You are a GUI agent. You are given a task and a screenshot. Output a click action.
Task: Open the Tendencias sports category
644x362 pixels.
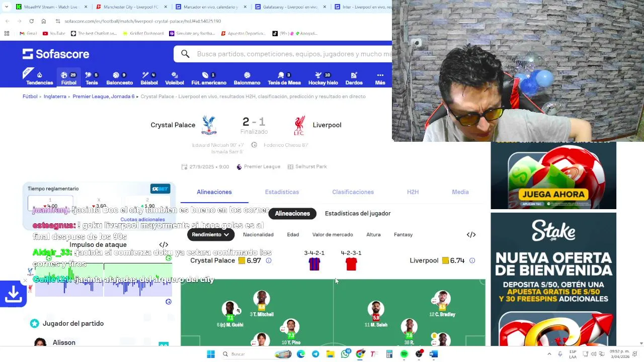point(39,78)
